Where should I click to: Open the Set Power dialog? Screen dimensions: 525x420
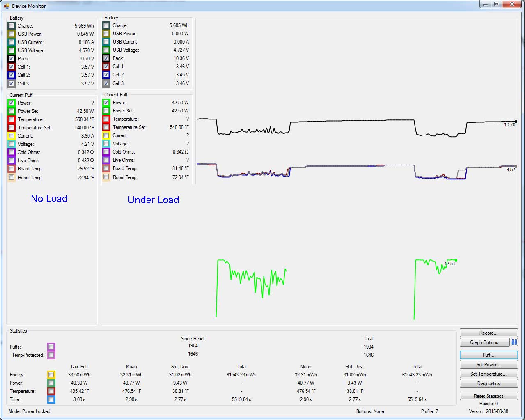point(488,365)
